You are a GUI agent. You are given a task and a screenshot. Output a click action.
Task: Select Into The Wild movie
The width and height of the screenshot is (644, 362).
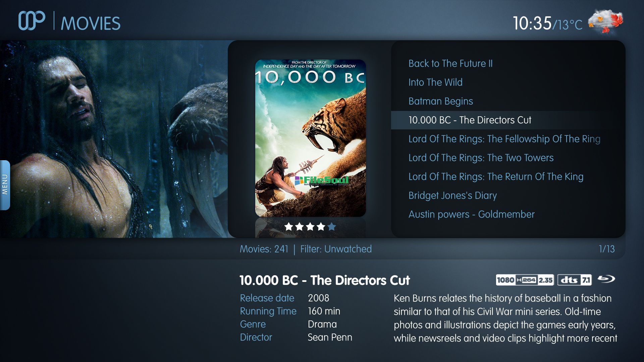tap(435, 82)
